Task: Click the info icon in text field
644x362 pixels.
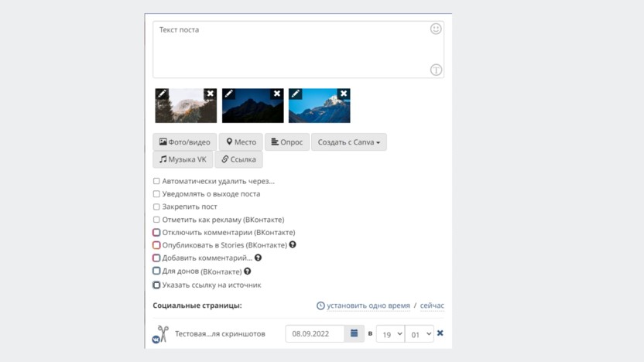Action: pos(436,70)
